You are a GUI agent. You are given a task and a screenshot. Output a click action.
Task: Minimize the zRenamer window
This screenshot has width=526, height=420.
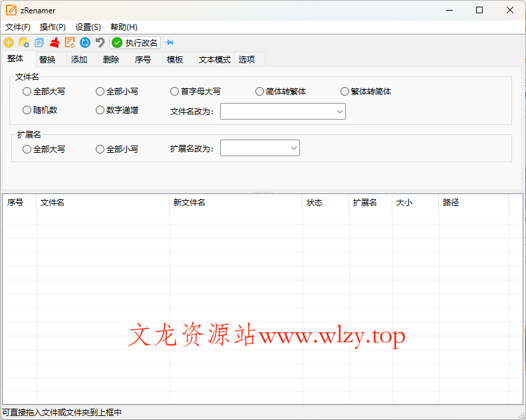[x=450, y=10]
